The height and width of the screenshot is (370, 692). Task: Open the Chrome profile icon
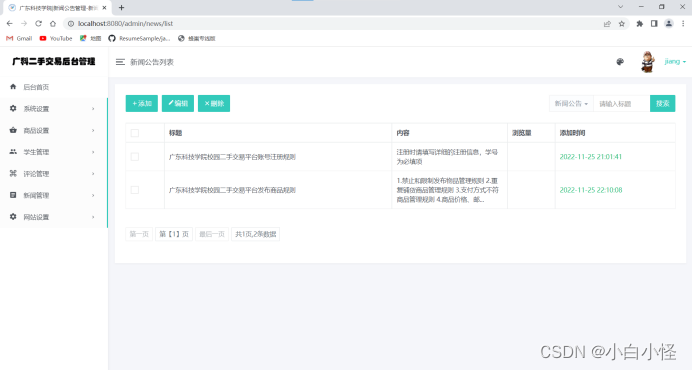click(x=669, y=24)
